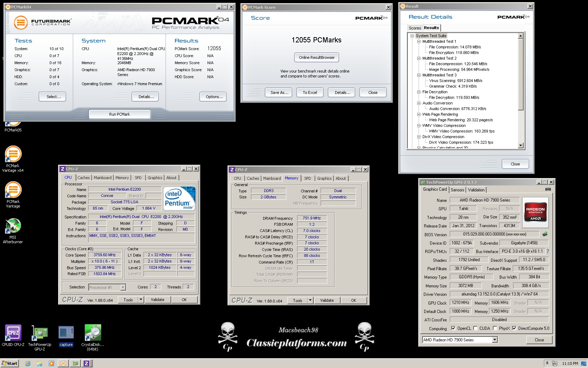The height and width of the screenshot is (368, 588).
Task: Open the GPU selection dropdown in GPU-Z
Action: [x=495, y=340]
